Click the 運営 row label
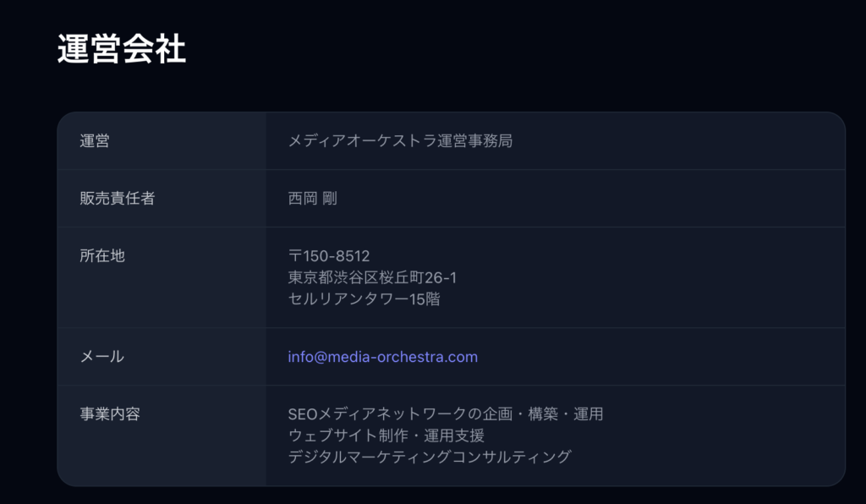This screenshot has height=504, width=866. [95, 141]
